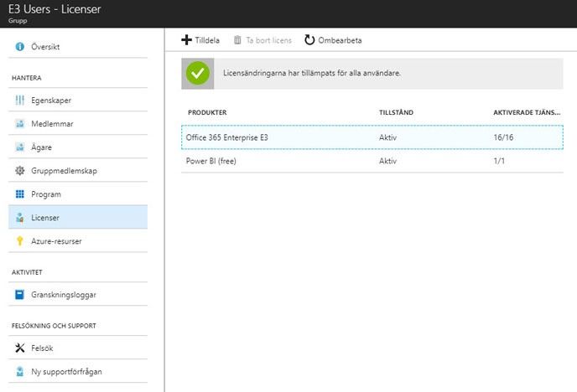Image resolution: width=577 pixels, height=392 pixels.
Task: Sort by the Produkter column header
Action: click(207, 112)
